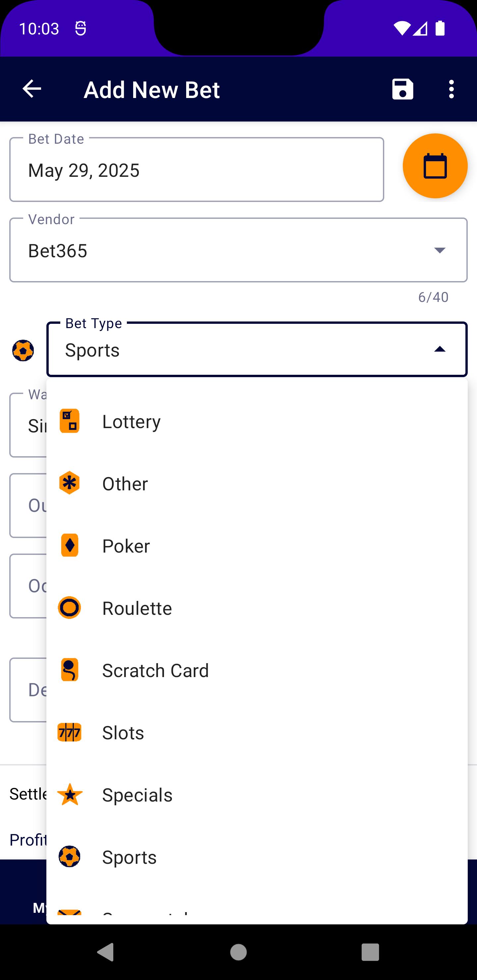Collapse the Bet Type dropdown arrow
Screen dimensions: 477x980
440,349
